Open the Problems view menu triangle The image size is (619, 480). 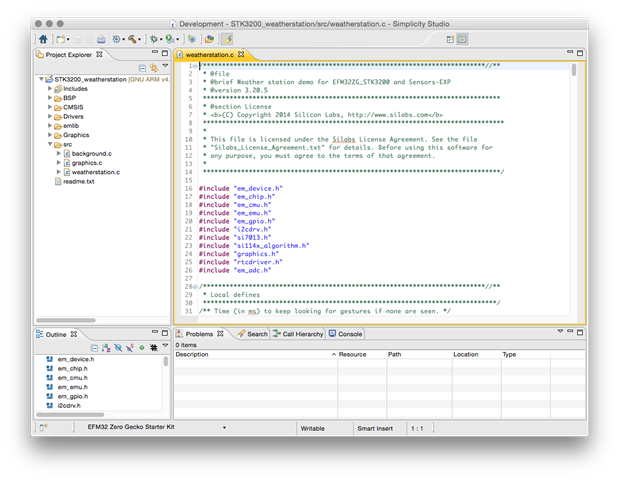pyautogui.click(x=560, y=331)
